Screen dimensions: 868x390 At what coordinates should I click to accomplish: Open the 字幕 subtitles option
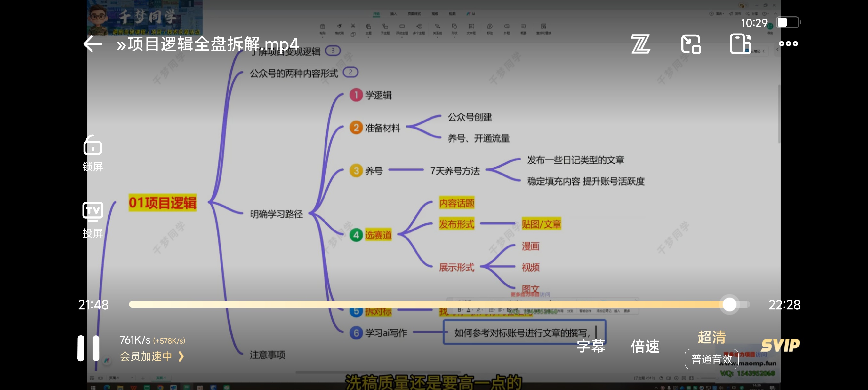pos(591,346)
